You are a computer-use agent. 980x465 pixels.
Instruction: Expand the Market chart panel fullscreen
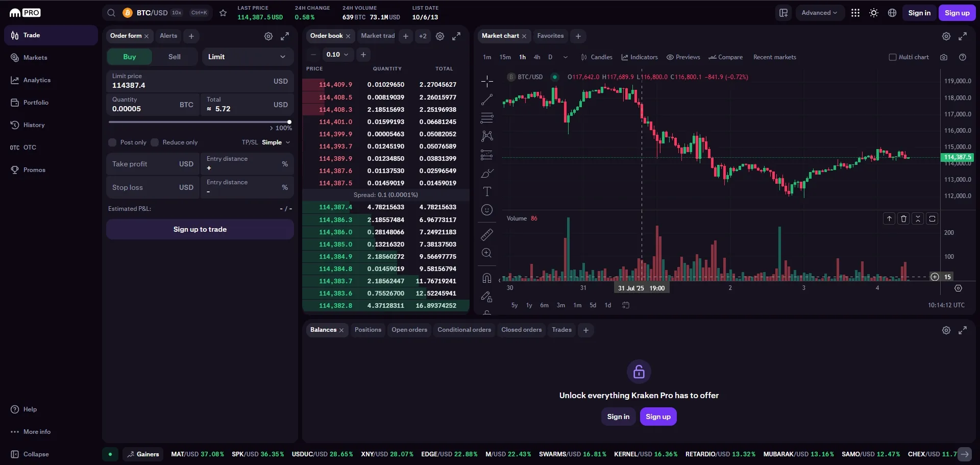pos(963,36)
